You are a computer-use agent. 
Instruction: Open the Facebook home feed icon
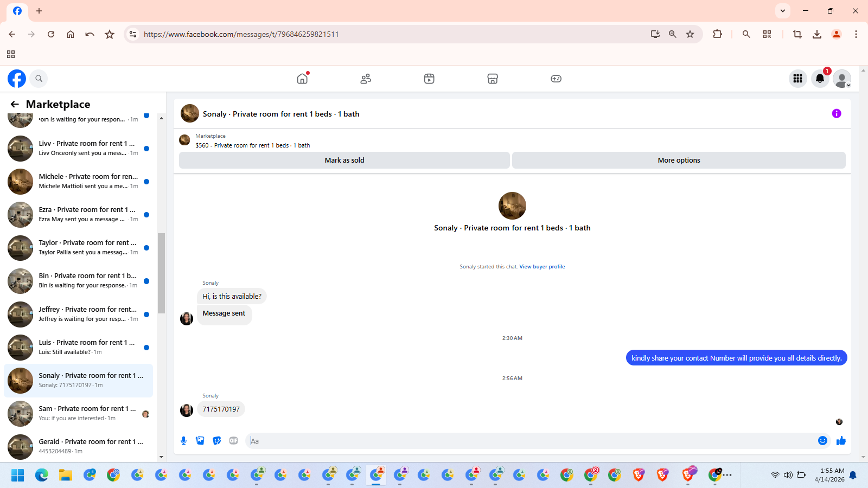point(302,79)
